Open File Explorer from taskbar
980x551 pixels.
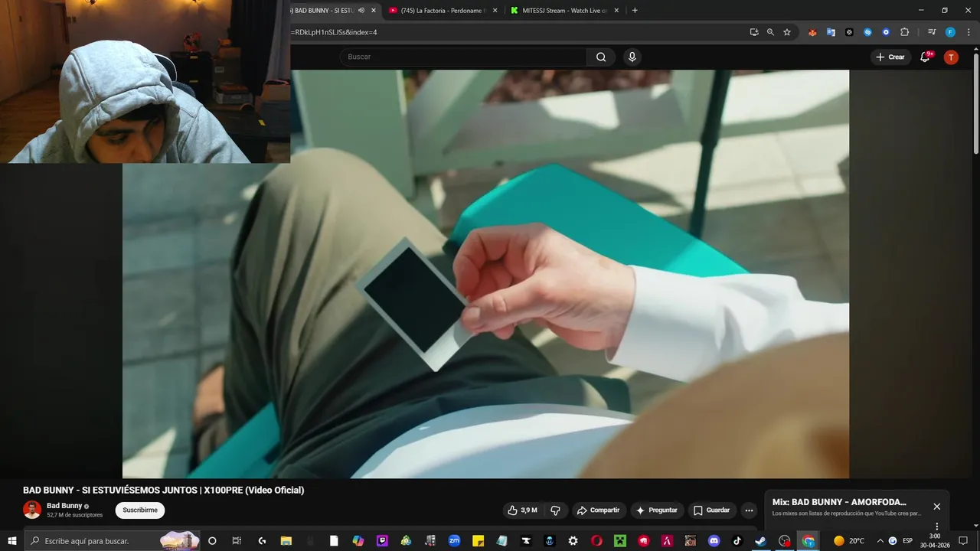tap(286, 541)
